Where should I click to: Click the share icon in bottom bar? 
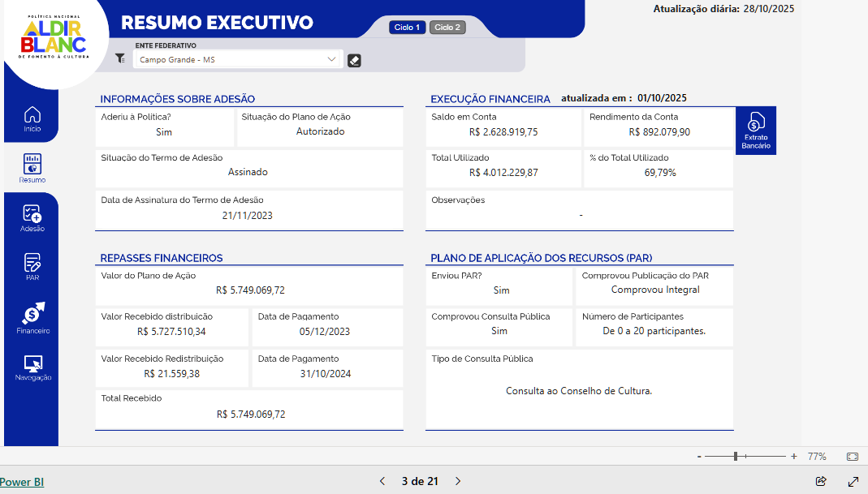[x=821, y=481]
